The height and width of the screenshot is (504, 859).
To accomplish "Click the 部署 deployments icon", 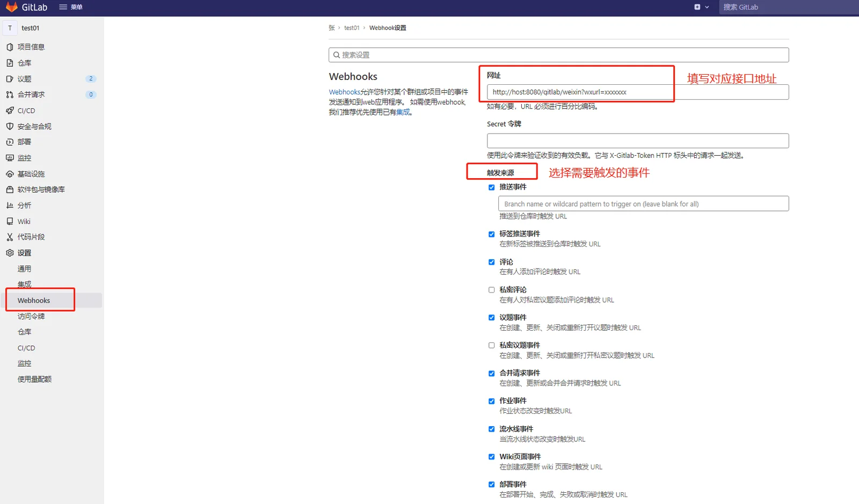I will pos(10,142).
